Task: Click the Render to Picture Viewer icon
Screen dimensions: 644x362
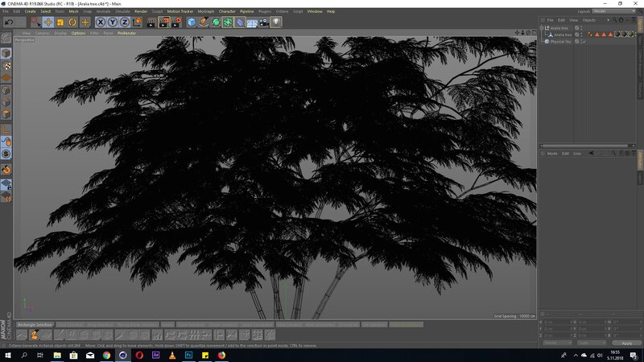Action: pos(163,23)
